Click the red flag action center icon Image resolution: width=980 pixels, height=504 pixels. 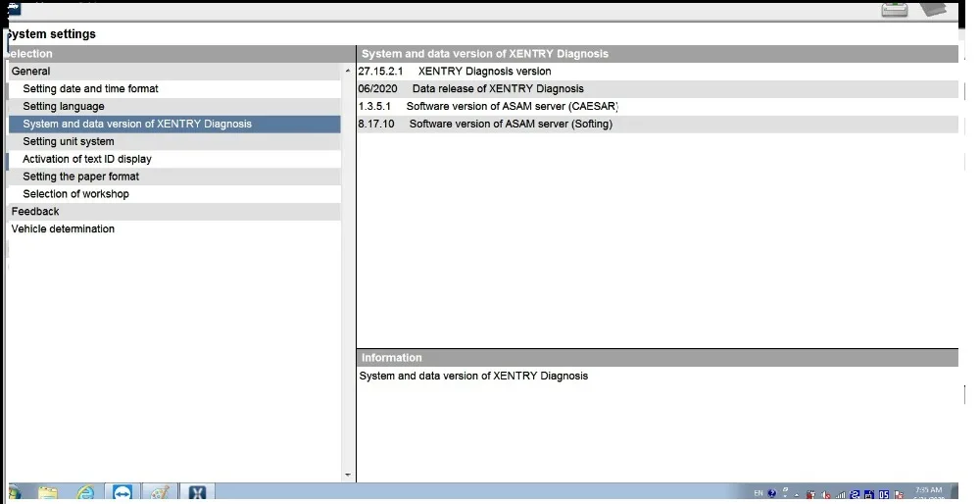[899, 494]
